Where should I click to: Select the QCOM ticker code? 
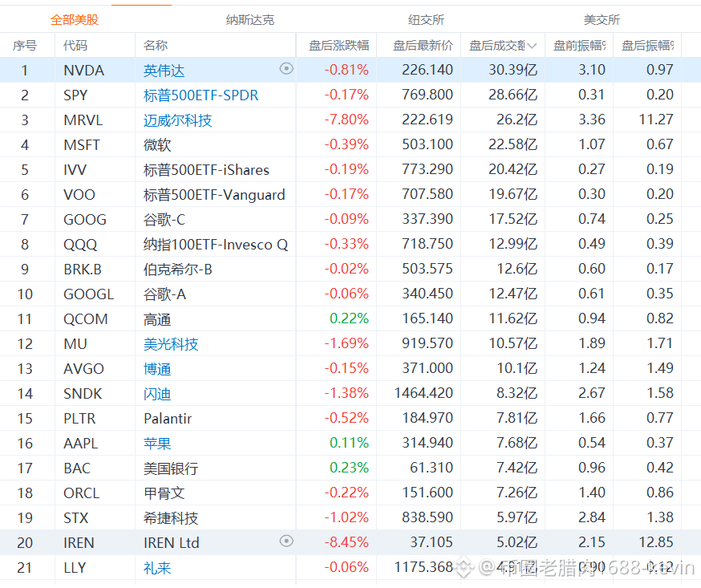coord(86,319)
